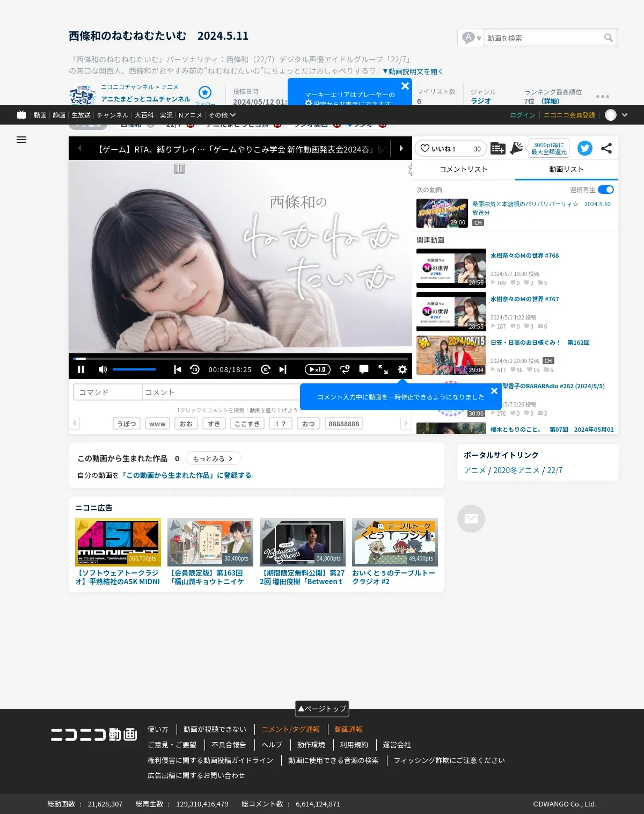Rewind the video 10 seconds
The height and width of the screenshot is (814, 644).
click(x=195, y=369)
